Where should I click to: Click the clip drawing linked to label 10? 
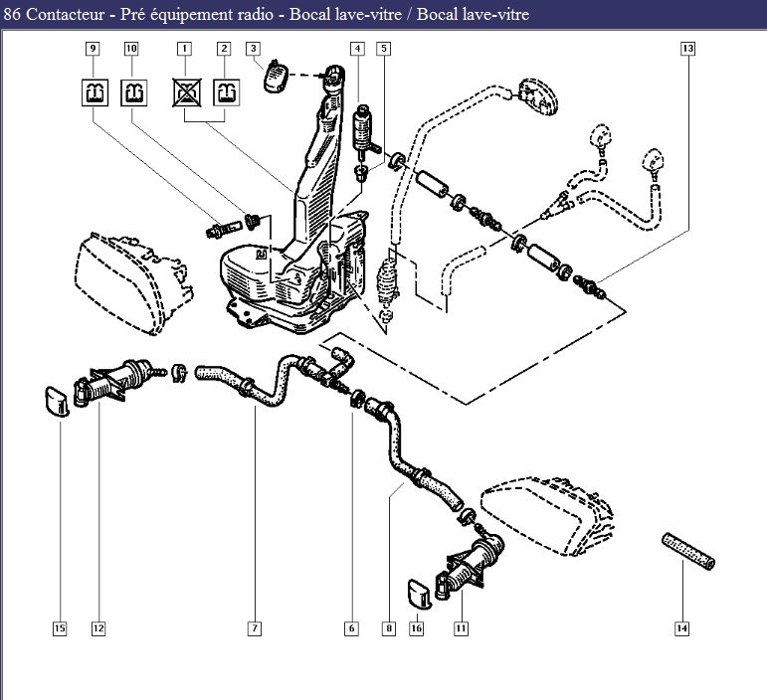253,221
